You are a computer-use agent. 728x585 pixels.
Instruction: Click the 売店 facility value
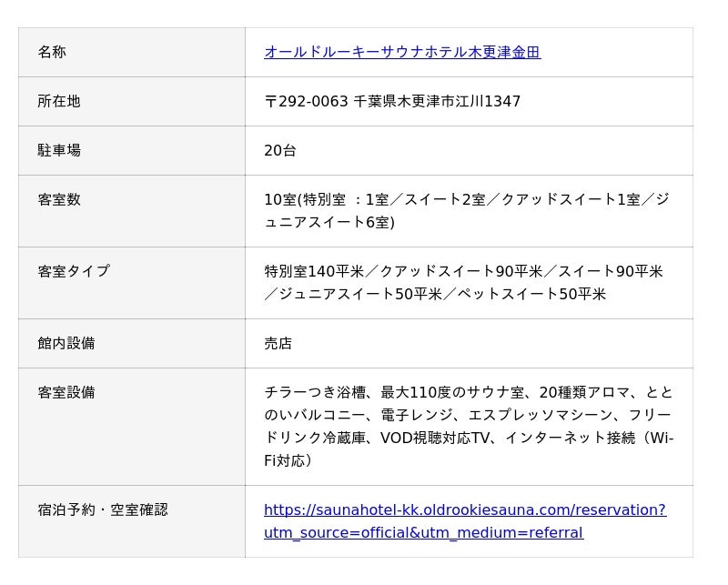point(278,343)
